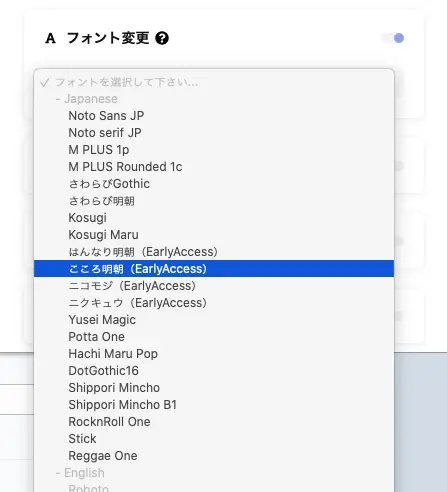
Task: Select はんなり明朝（EarlyAccess）option
Action: [x=214, y=252]
